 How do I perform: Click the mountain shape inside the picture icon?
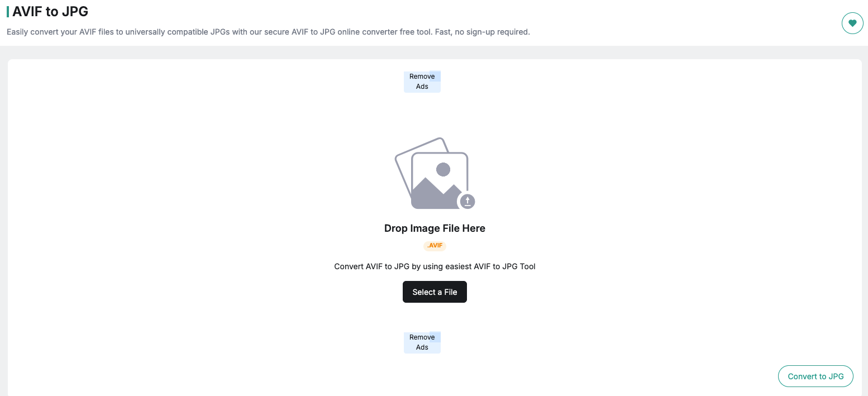tap(436, 193)
